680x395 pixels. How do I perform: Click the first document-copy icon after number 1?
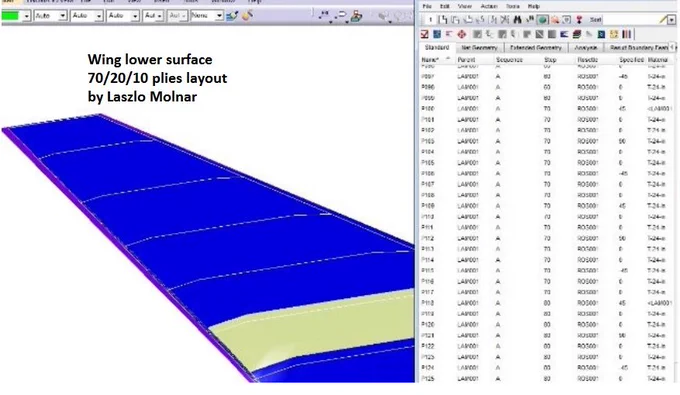click(x=443, y=20)
